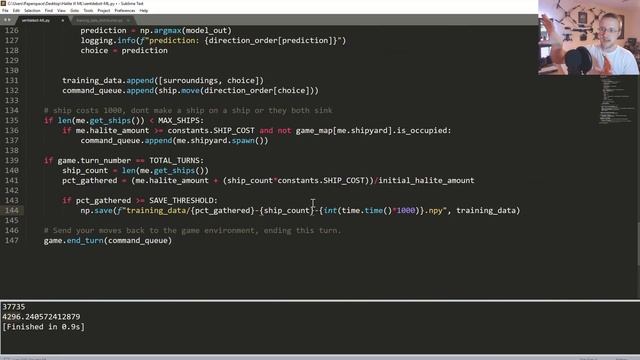This screenshot has width=640, height=360.
Task: Click '.npy' string on line 144
Action: coord(436,211)
